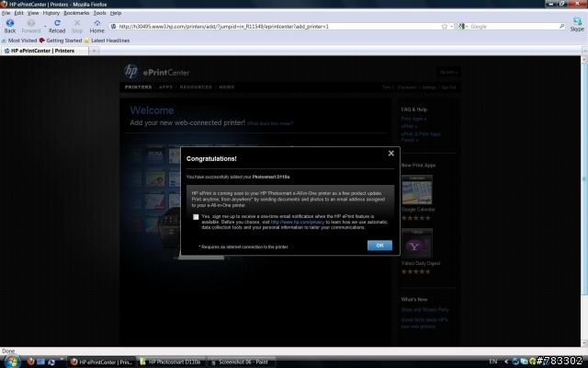Click the Back navigation button

10,27
